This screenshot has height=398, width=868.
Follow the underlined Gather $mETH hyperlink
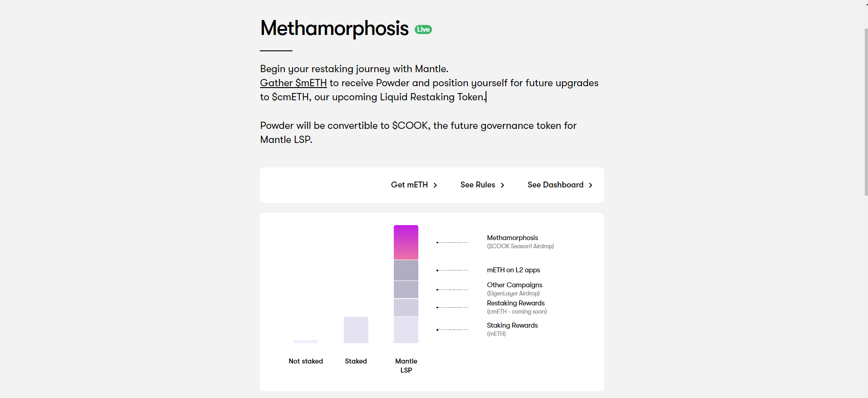(293, 83)
